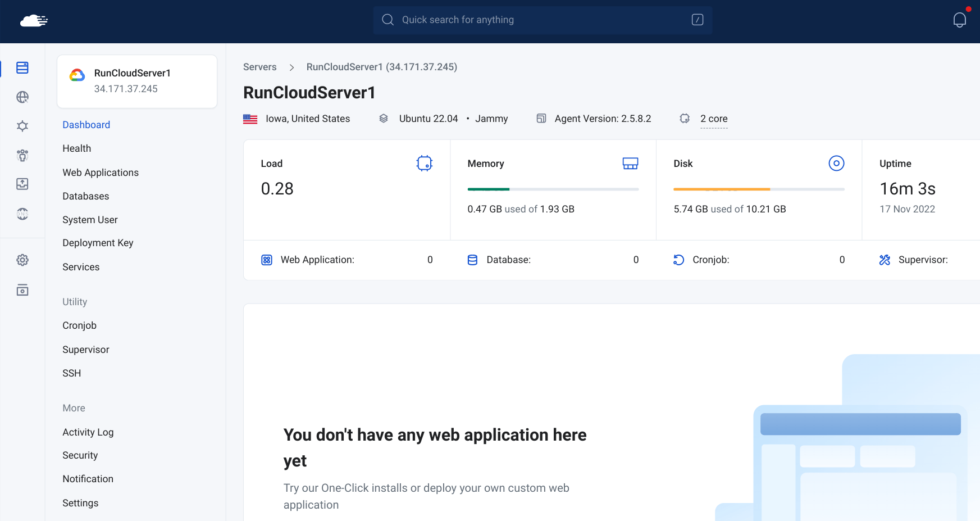Click the Memory card RAM icon
This screenshot has height=521, width=980.
click(631, 164)
